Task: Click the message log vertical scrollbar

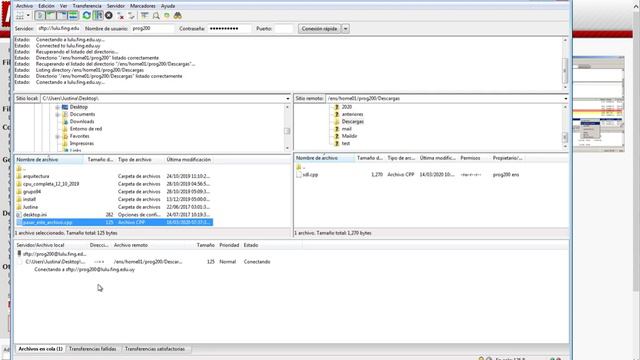Action: pos(565,64)
